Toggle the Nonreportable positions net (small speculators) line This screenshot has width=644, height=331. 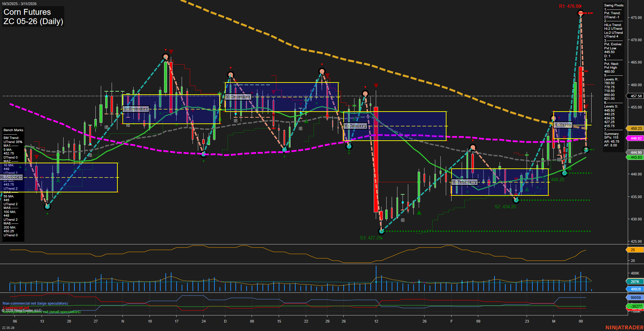pos(41,311)
